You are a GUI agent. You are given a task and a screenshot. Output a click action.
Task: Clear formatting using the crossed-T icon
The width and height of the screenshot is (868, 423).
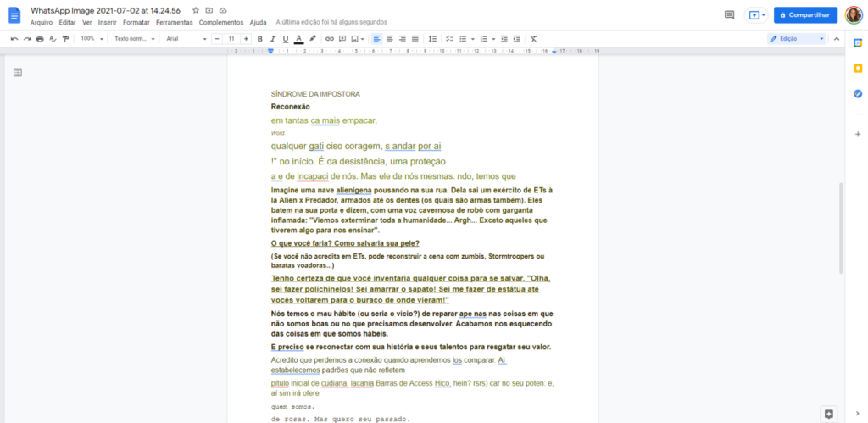click(x=533, y=39)
